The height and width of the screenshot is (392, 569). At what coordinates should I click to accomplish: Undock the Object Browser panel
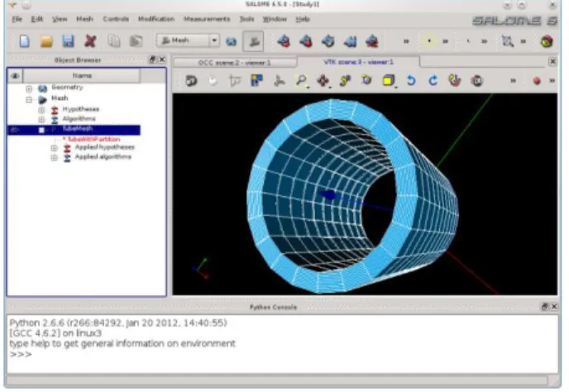click(152, 60)
